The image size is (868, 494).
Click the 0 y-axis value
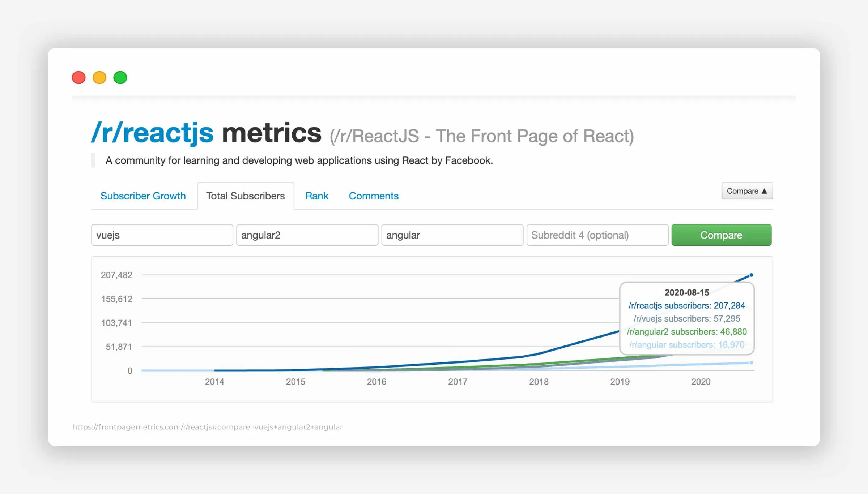(130, 371)
